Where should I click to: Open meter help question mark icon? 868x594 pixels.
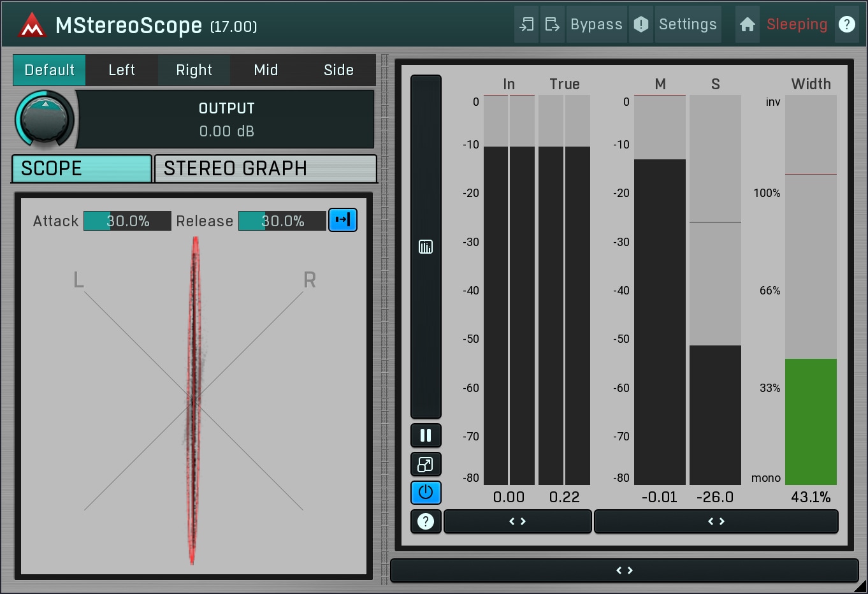(426, 521)
